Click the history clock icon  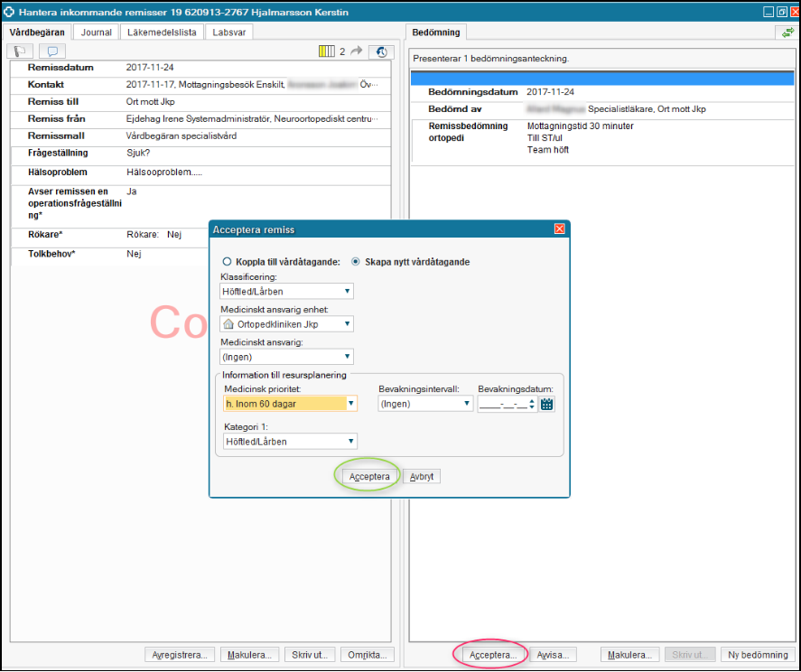coord(381,51)
